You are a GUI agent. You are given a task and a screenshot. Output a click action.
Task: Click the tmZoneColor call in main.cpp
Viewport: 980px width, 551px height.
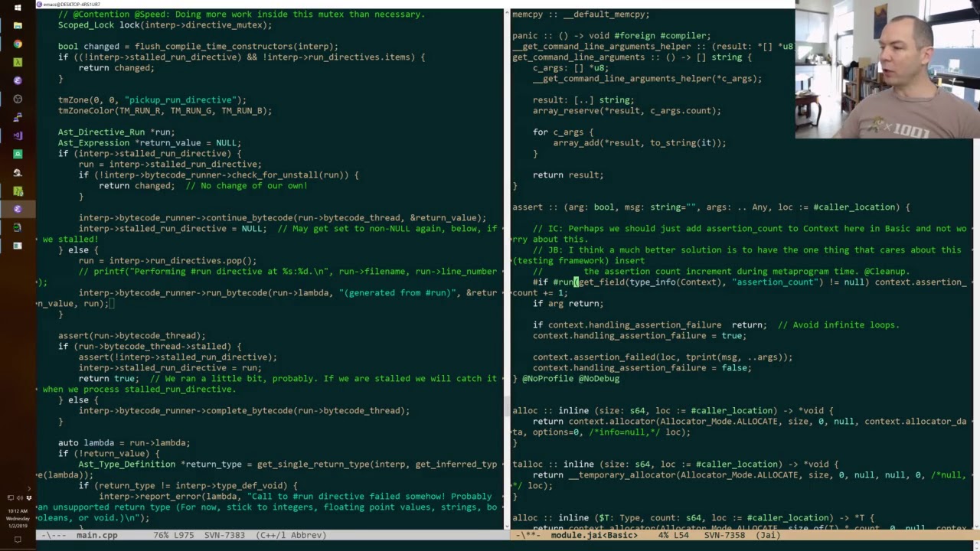tap(165, 110)
